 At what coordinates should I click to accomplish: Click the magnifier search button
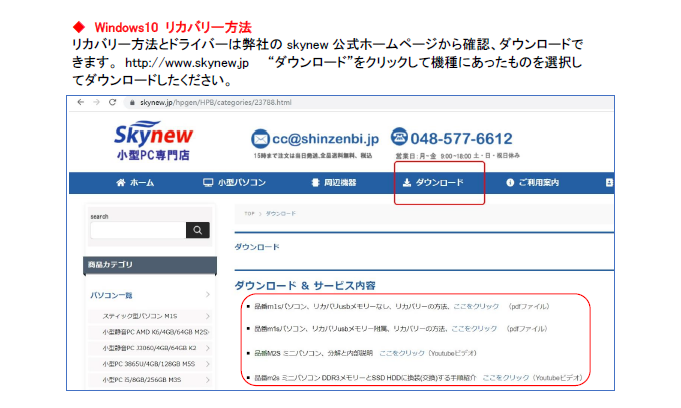(197, 231)
